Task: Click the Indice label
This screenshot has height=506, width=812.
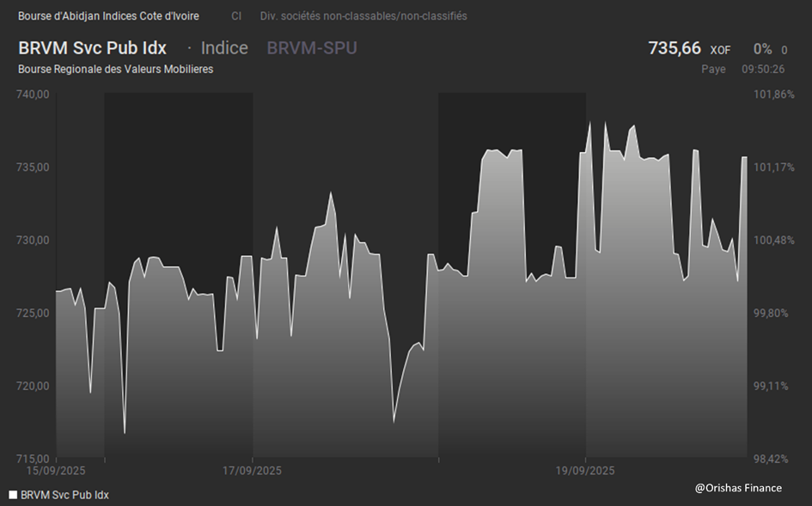Action: pos(224,48)
